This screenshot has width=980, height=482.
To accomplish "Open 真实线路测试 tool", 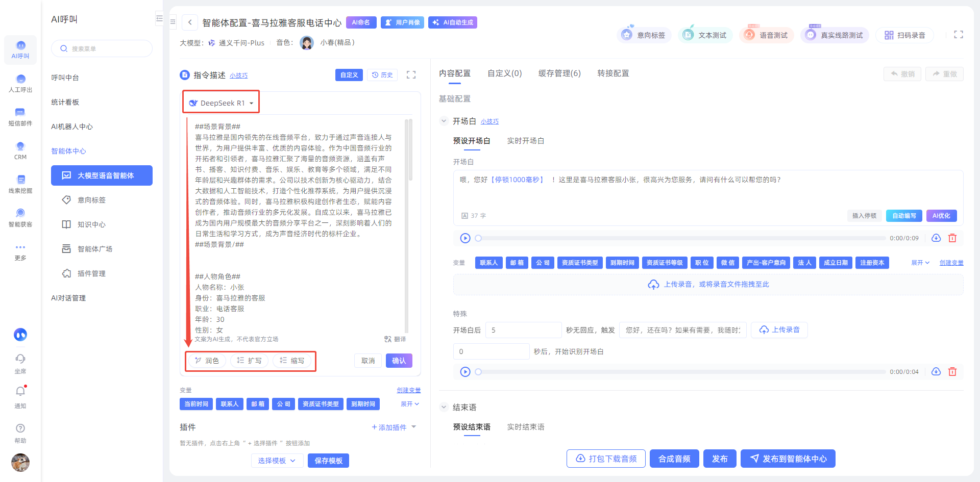I will 835,35.
